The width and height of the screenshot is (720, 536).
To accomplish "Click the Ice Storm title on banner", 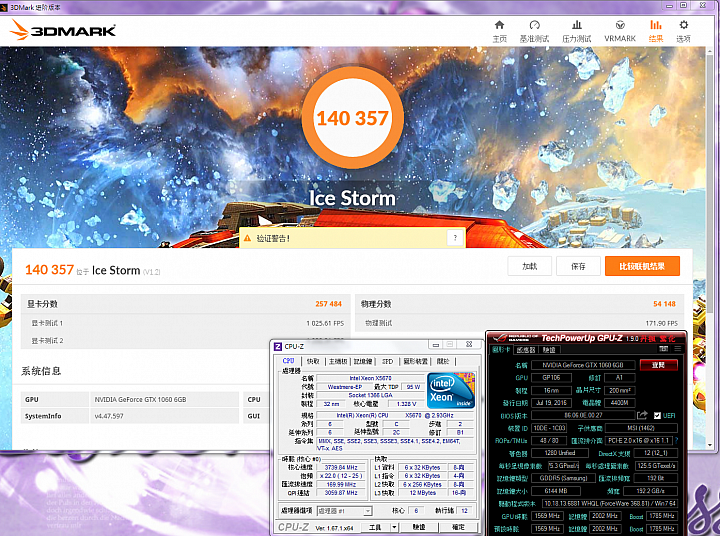I will (352, 198).
